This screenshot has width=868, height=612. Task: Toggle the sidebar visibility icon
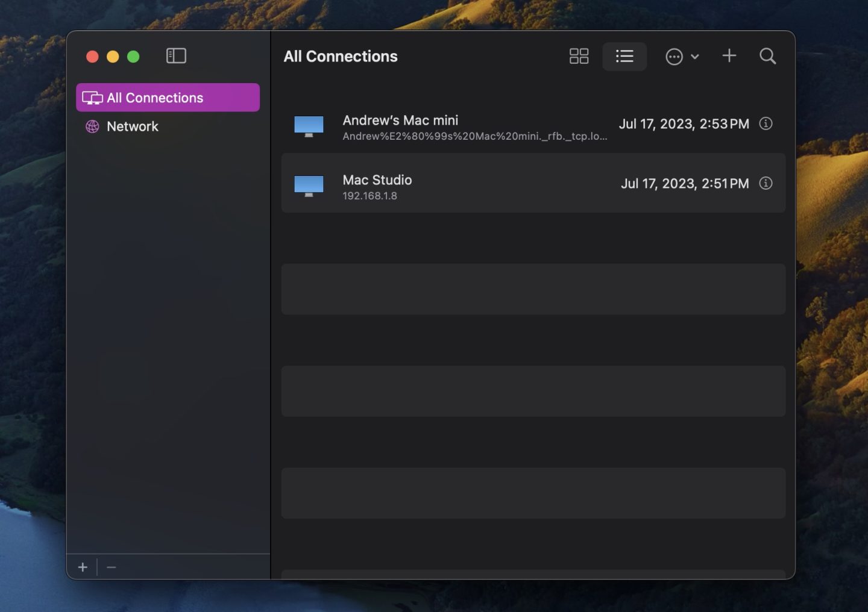(x=176, y=56)
